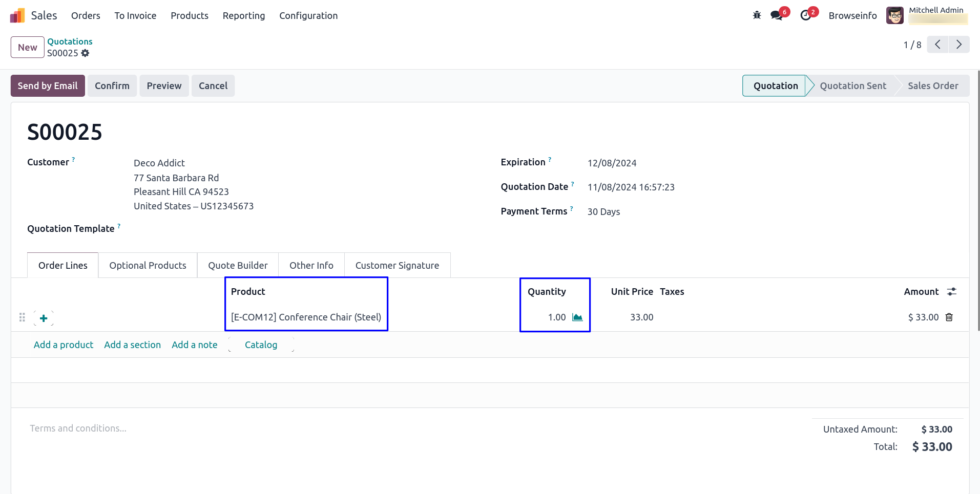This screenshot has width=980, height=494.
Task: Open the debug bug icon menu
Action: point(757,15)
